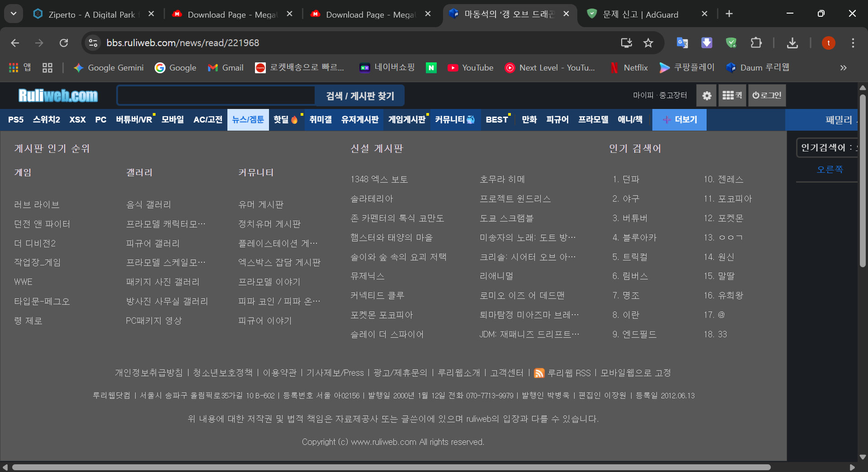
Task: Reload the page
Action: click(64, 43)
